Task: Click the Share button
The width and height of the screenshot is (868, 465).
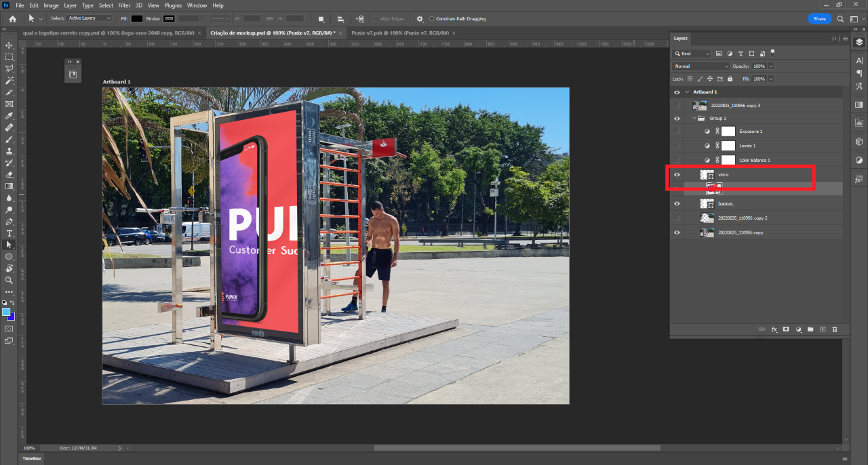Action: 819,19
